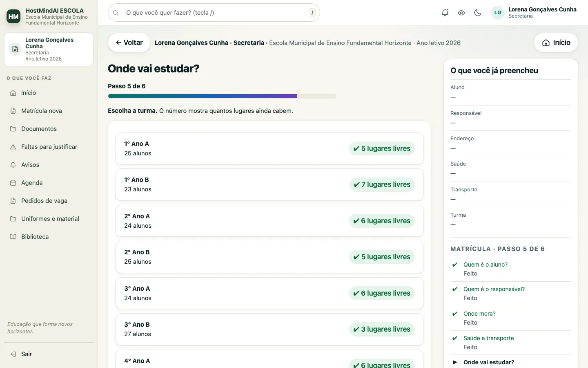
Task: Focus the 'O que você quer fazer?' search field
Action: click(x=214, y=13)
